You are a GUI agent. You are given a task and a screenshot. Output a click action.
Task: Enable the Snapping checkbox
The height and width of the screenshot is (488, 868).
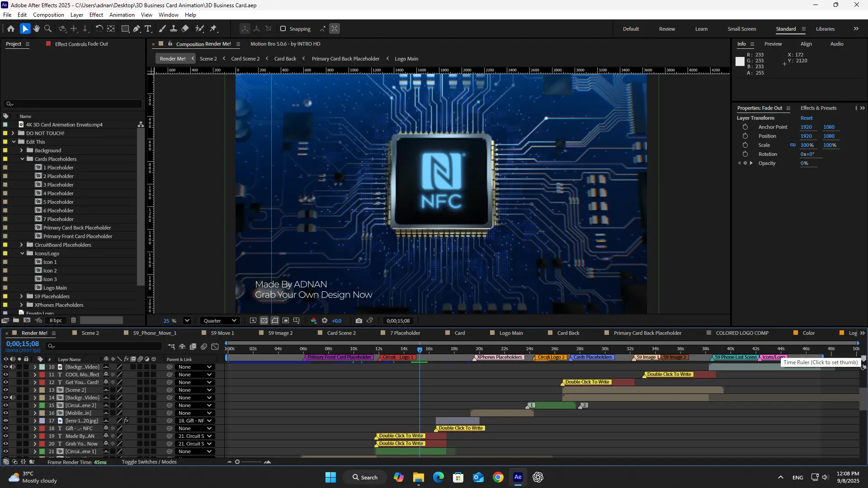[283, 28]
